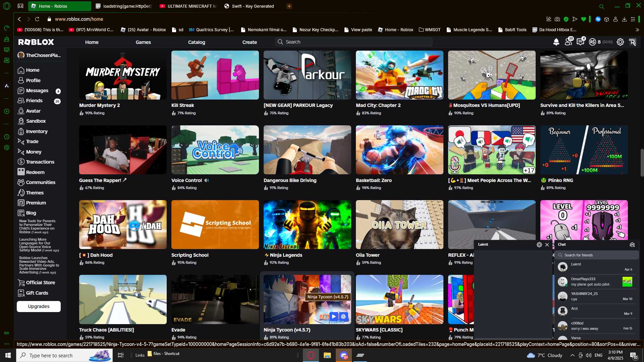644x362 pixels.
Task: Open chat with c00lkid
Action: coord(597,326)
